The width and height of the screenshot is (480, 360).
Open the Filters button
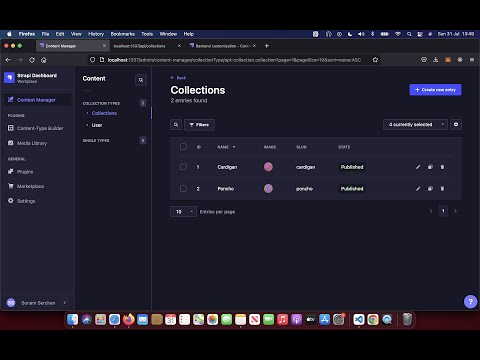click(x=199, y=125)
